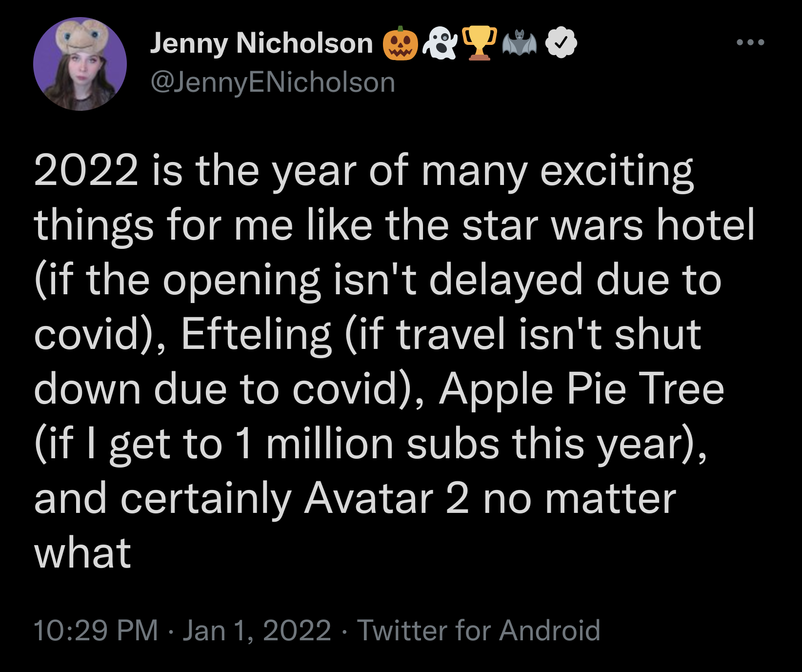Click the jack-o'-lantern pumpkin emoji
This screenshot has height=672, width=802.
[x=401, y=43]
